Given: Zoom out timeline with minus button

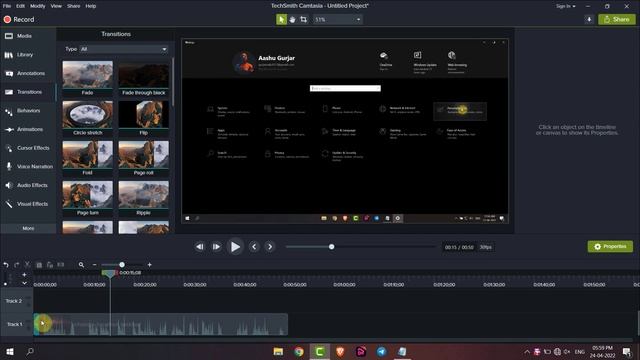Looking at the screenshot, I should point(94,265).
